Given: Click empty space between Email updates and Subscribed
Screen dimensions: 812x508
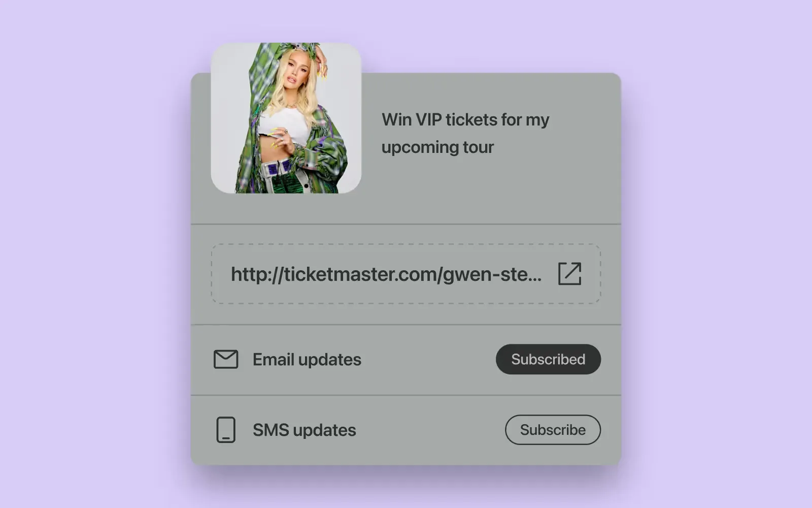Looking at the screenshot, I should point(429,360).
